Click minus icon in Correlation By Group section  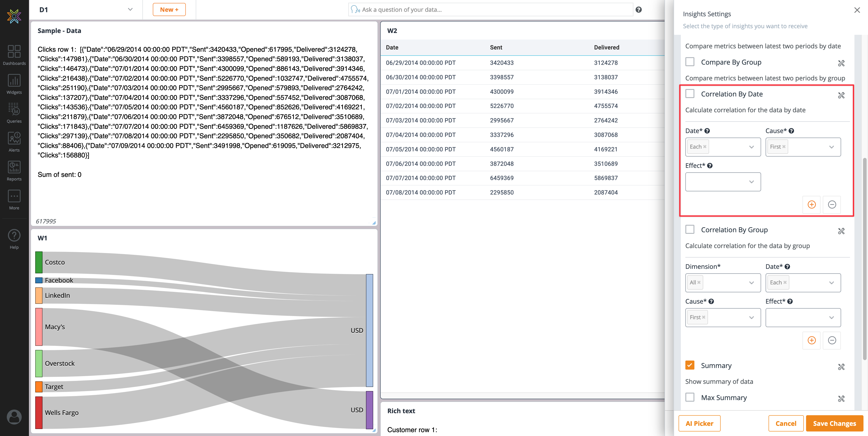point(832,340)
